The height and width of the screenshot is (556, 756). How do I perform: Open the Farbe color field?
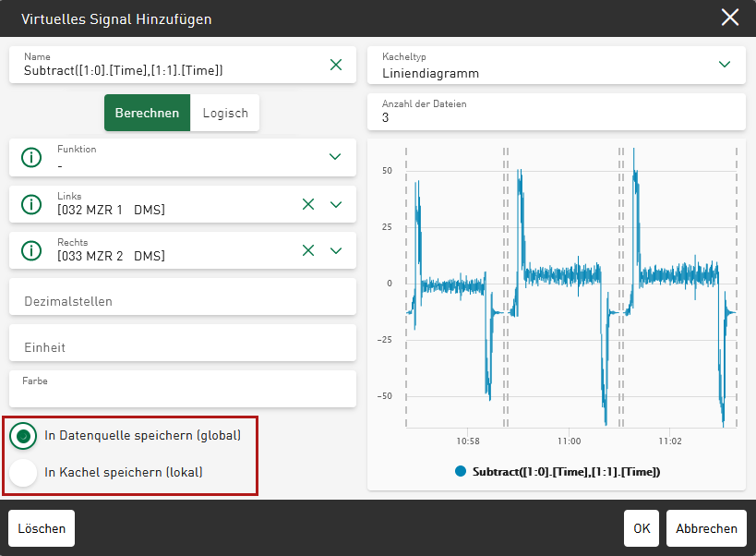(182, 389)
